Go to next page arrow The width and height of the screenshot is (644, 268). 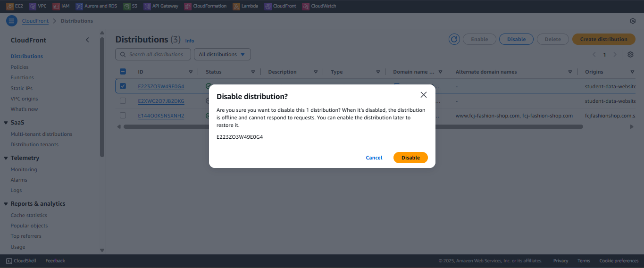click(x=615, y=55)
